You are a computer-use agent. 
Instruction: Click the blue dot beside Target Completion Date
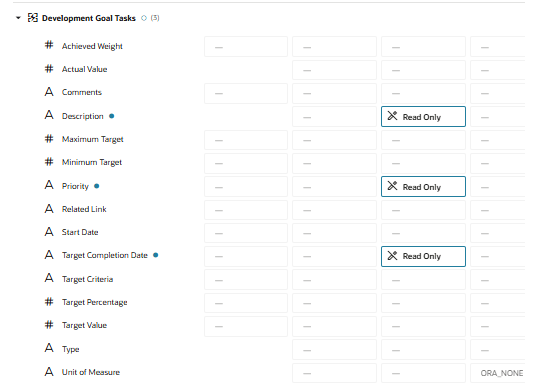[155, 255]
